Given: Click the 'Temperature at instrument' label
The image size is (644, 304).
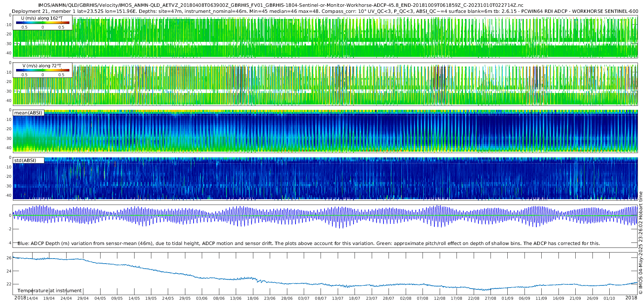Looking at the screenshot, I should point(49,291).
